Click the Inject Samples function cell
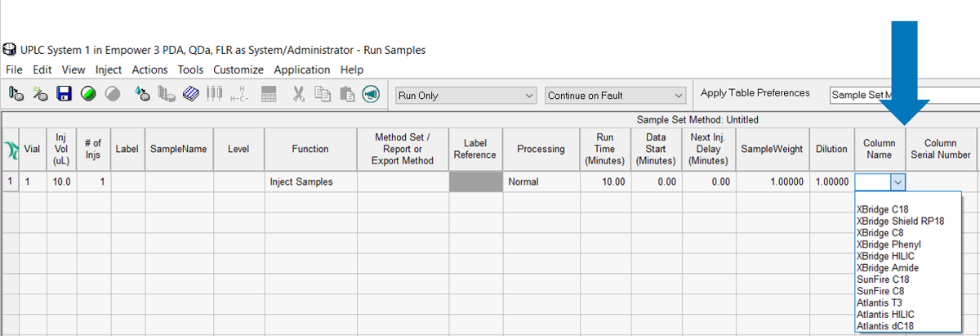980x336 pixels. (310, 182)
